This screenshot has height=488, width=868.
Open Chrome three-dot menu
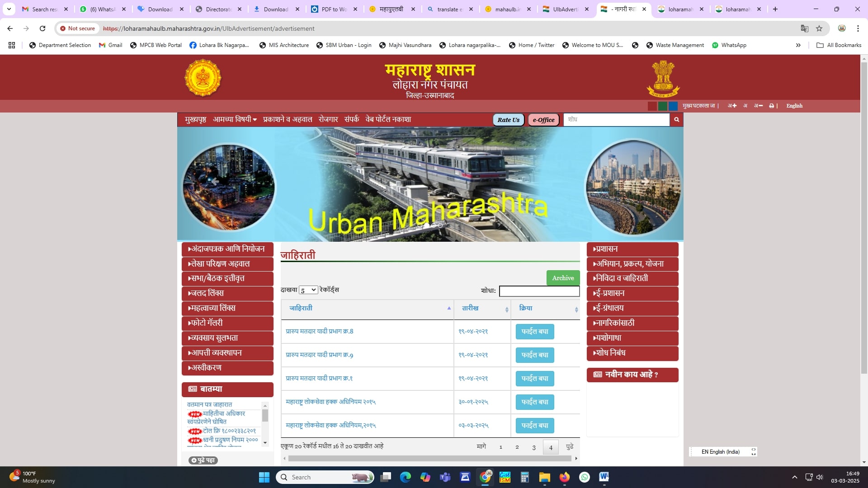(858, 28)
